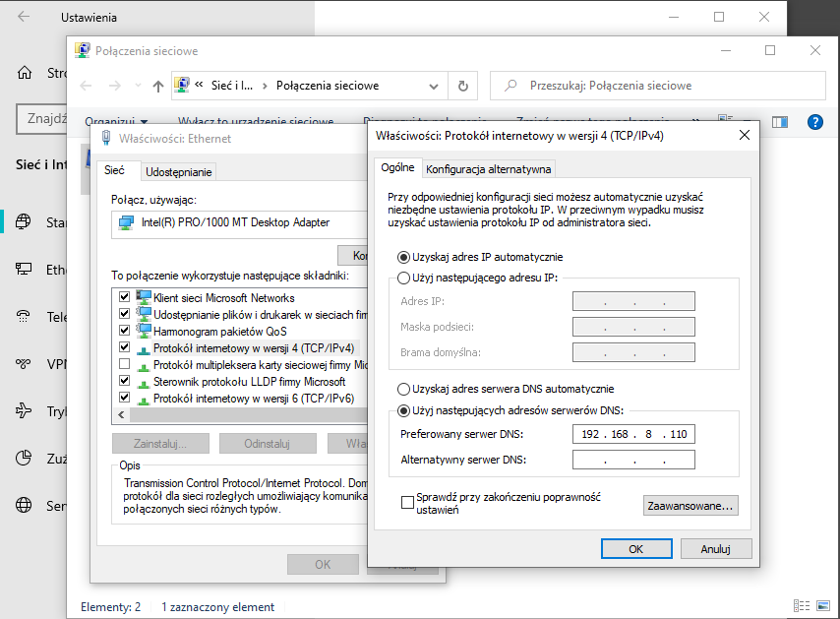The height and width of the screenshot is (619, 840).
Task: Click the Alternatywny serwer DNS field
Action: pyautogui.click(x=633, y=460)
